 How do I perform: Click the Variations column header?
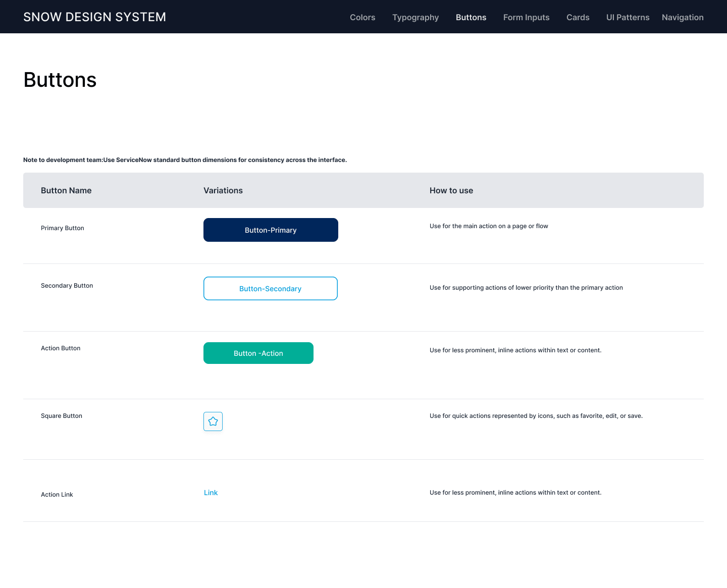pos(223,190)
